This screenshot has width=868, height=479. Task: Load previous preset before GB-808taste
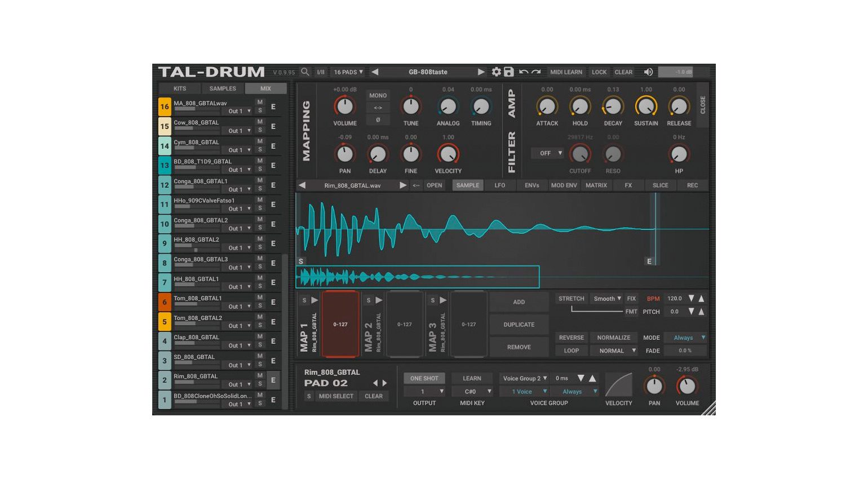(375, 72)
